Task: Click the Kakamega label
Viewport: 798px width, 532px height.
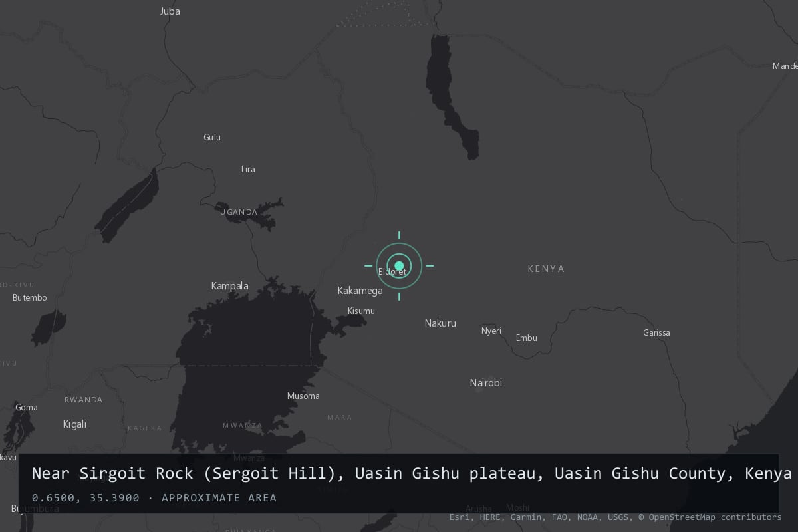Action: [360, 291]
